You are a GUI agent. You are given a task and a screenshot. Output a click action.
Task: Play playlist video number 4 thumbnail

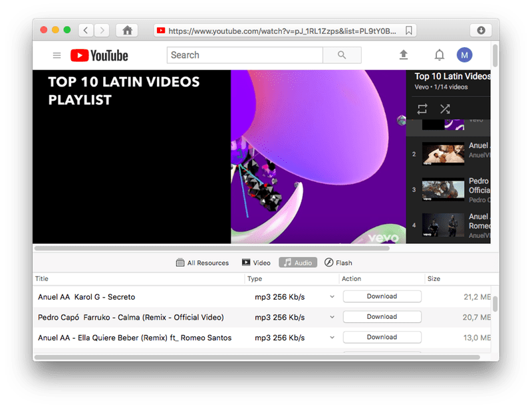coord(443,225)
